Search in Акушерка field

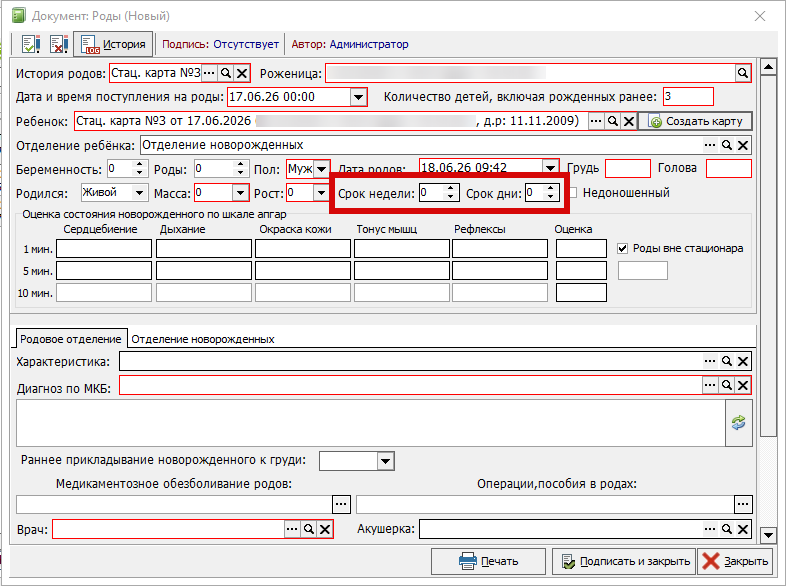coord(726,529)
